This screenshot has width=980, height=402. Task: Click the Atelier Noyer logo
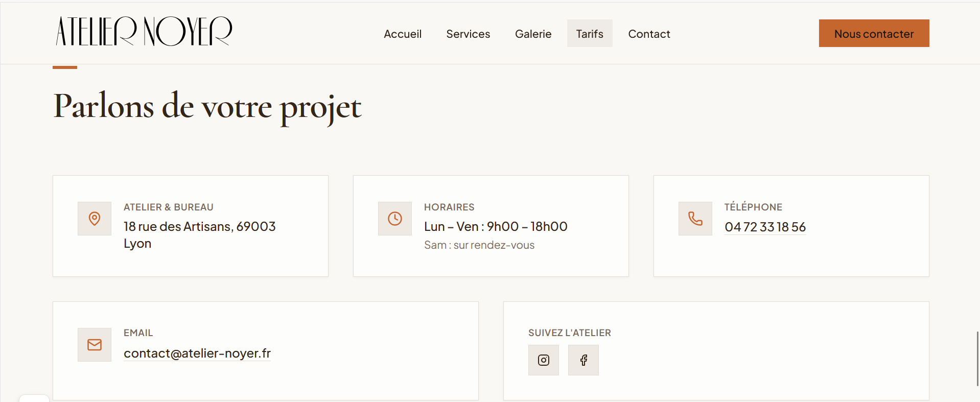(144, 31)
